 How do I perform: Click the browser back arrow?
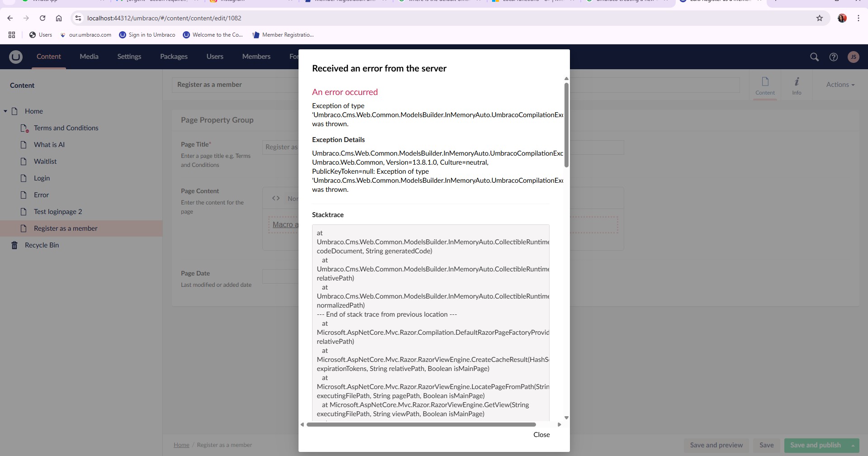tap(10, 18)
